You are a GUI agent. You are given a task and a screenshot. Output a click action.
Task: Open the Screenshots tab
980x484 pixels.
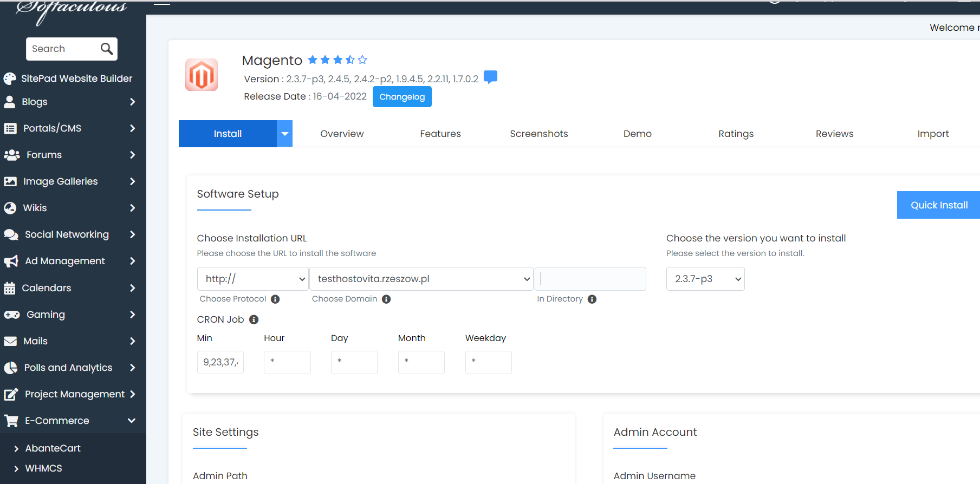539,134
